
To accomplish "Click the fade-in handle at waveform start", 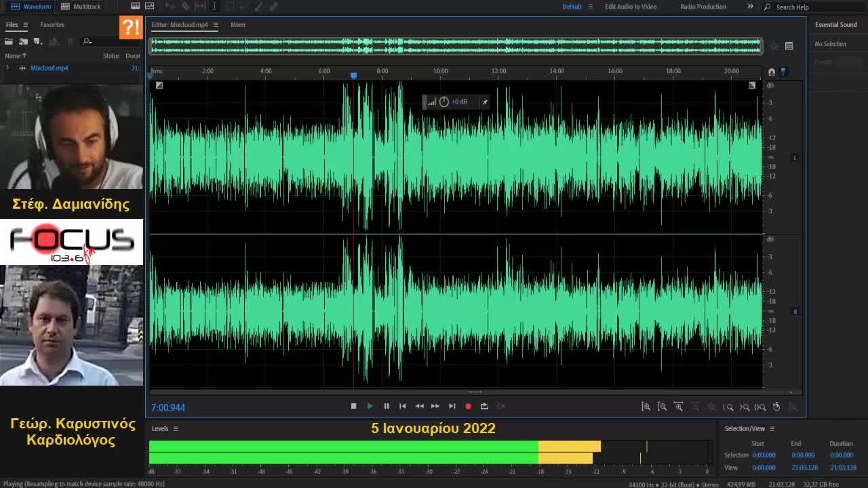I will click(x=159, y=85).
